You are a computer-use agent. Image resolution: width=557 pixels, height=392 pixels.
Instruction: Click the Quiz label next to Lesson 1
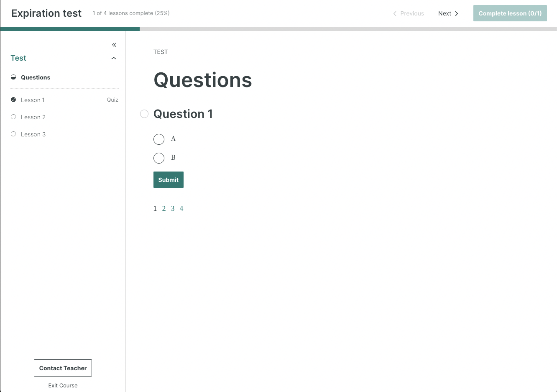(x=112, y=100)
